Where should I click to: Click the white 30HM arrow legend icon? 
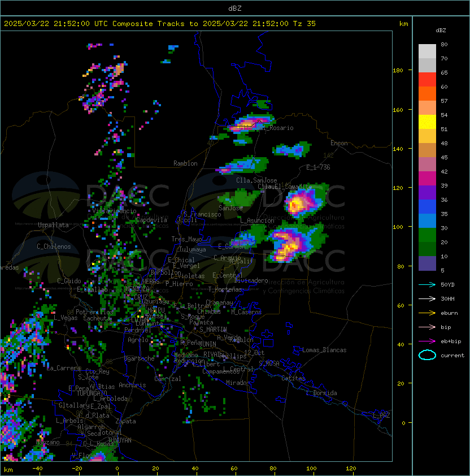point(427,298)
